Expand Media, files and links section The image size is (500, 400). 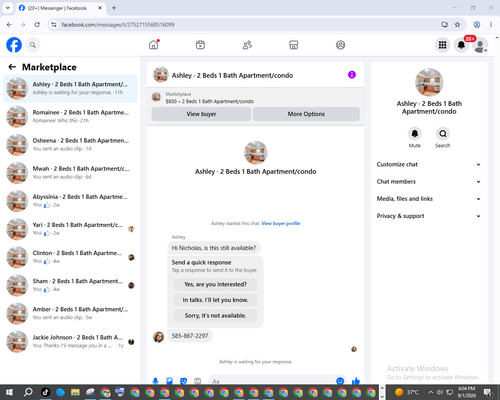click(429, 199)
